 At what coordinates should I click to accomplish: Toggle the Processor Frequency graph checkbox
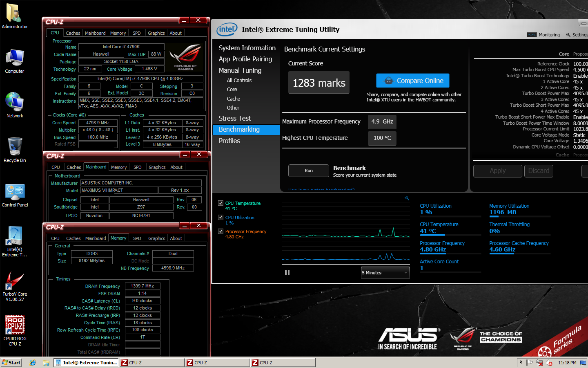point(221,231)
